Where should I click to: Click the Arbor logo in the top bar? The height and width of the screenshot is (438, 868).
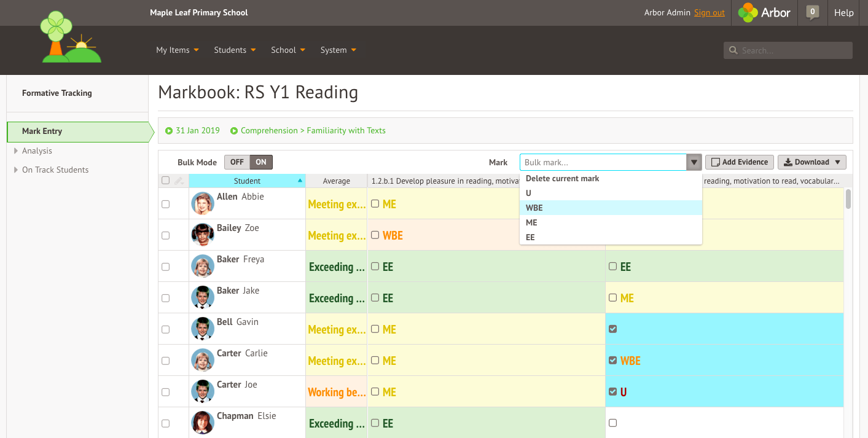[764, 12]
